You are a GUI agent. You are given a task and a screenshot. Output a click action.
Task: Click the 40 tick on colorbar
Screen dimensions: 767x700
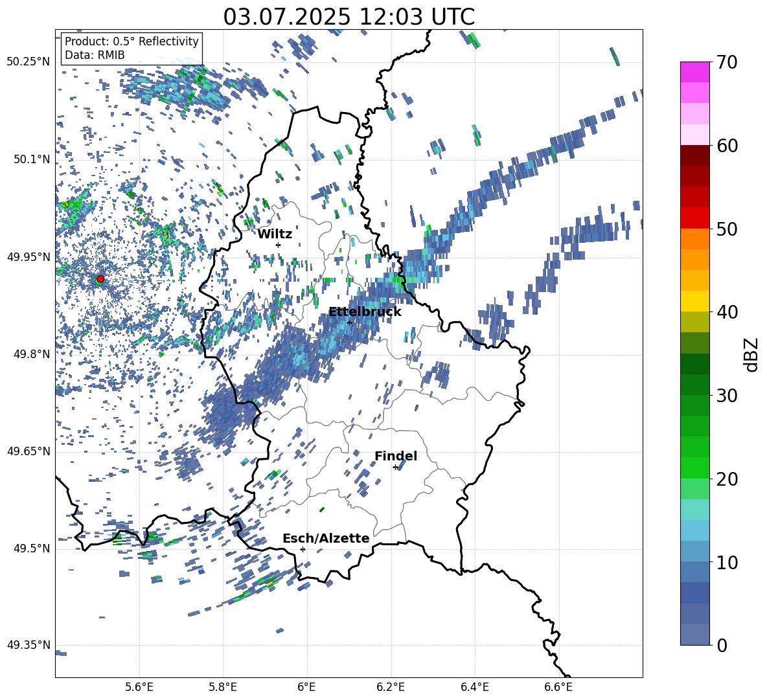[727, 312]
